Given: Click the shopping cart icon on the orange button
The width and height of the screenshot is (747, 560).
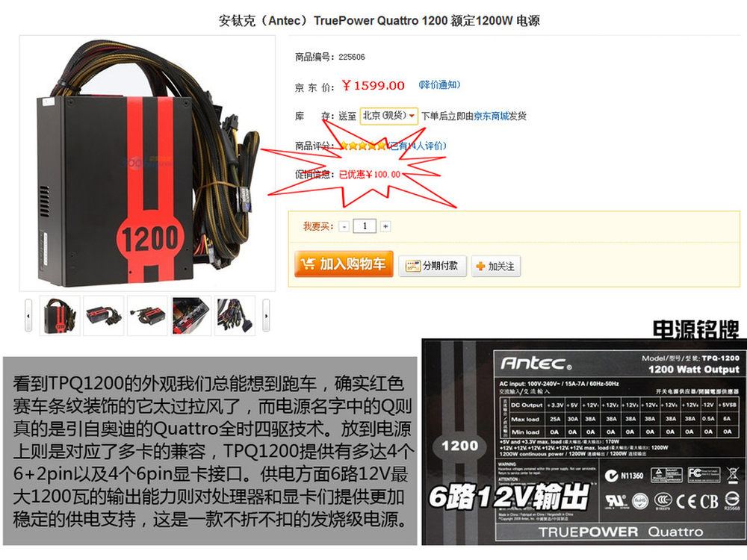Looking at the screenshot, I should tap(309, 264).
